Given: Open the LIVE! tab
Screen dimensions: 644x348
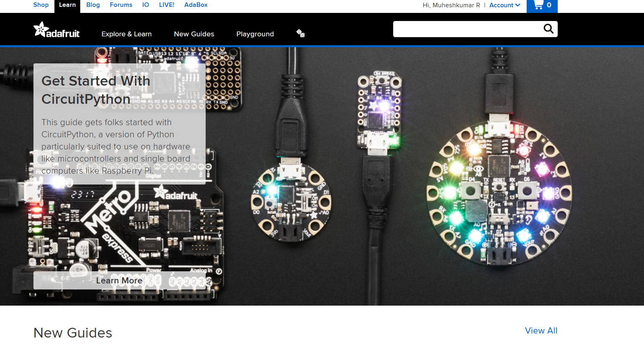Looking at the screenshot, I should (x=167, y=5).
